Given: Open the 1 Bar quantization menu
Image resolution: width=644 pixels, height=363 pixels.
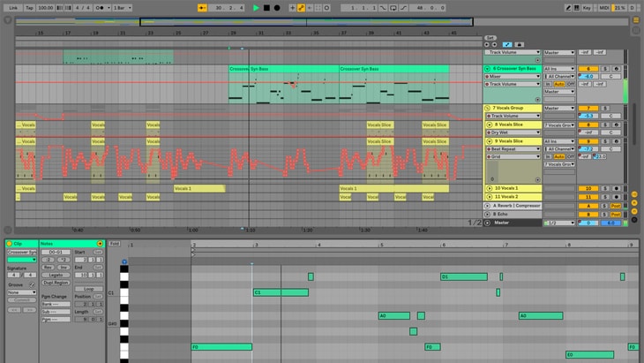Looking at the screenshot, I should pos(123,8).
